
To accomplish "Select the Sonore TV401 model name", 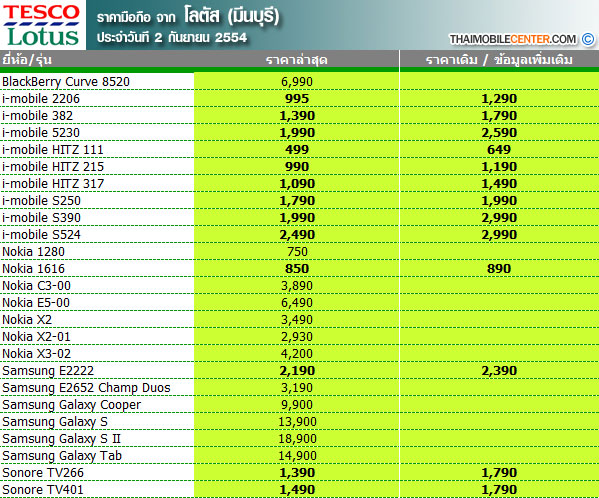I will click(42, 490).
